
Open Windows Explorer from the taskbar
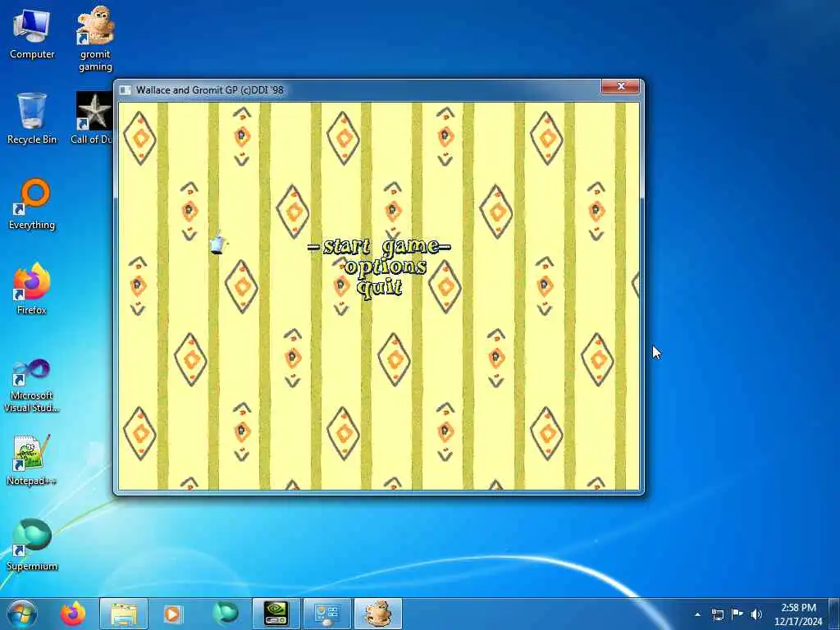point(124,614)
